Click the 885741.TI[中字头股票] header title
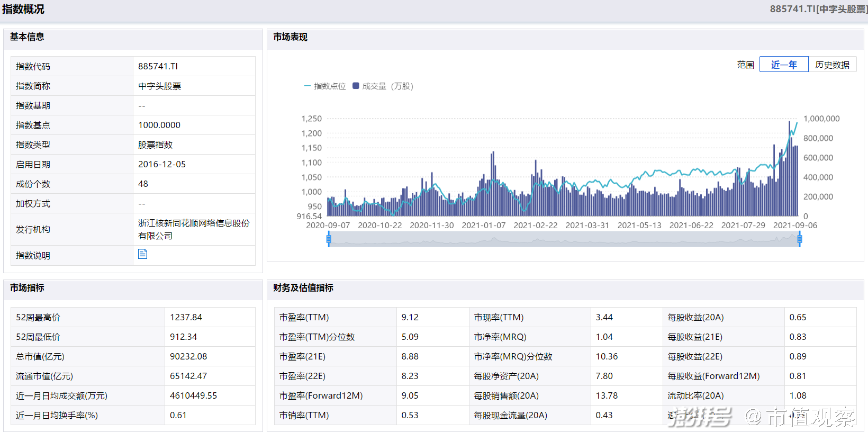868x432 pixels. (818, 9)
